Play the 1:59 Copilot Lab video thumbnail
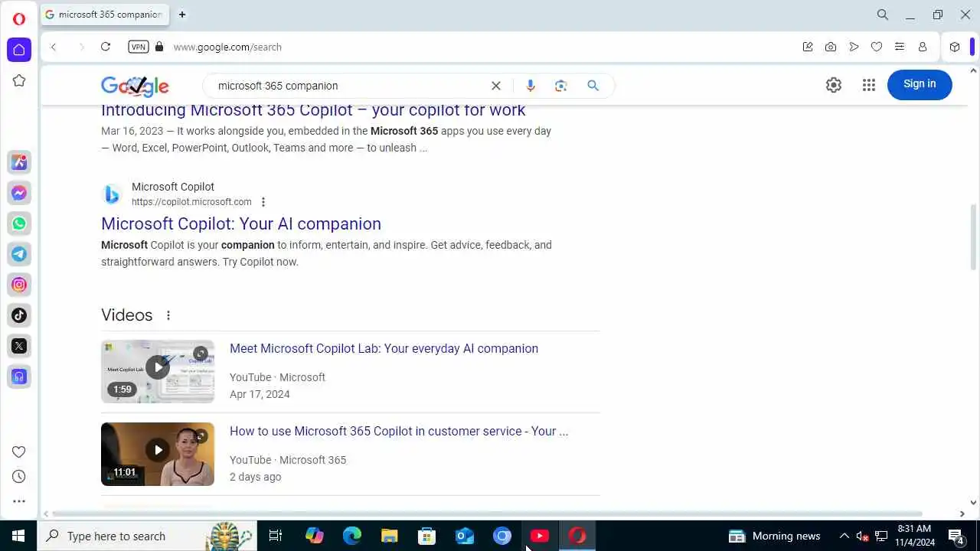 click(158, 371)
